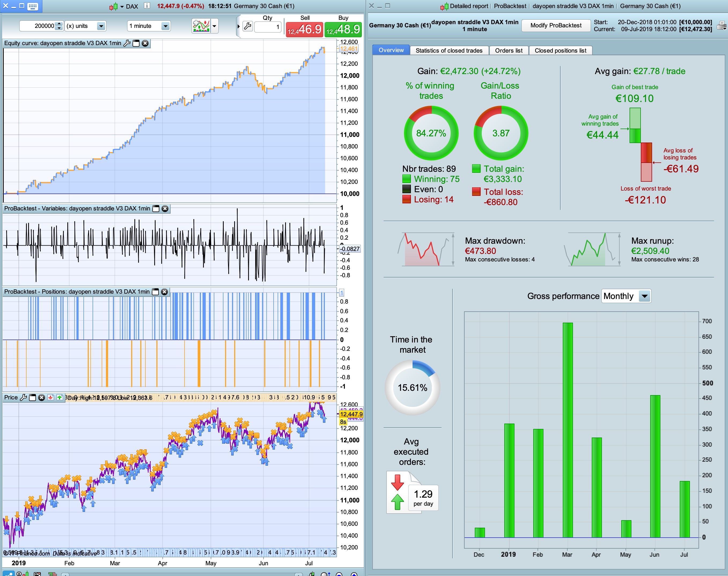This screenshot has width=728, height=576.
Task: Click the wrench icon beside the Qty field
Action: point(248,26)
